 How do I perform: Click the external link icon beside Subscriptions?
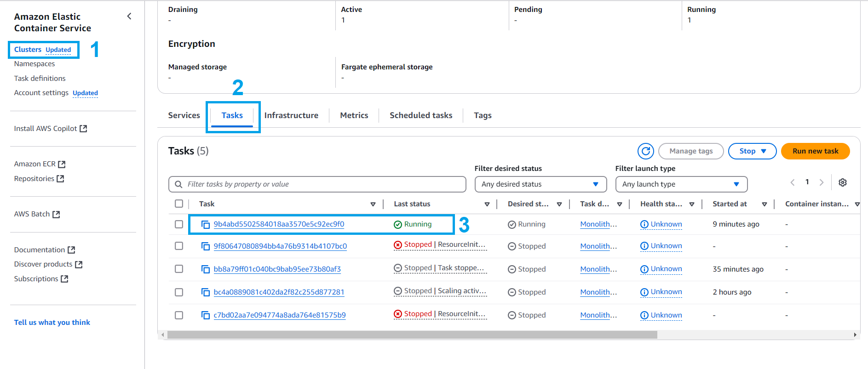tap(64, 279)
